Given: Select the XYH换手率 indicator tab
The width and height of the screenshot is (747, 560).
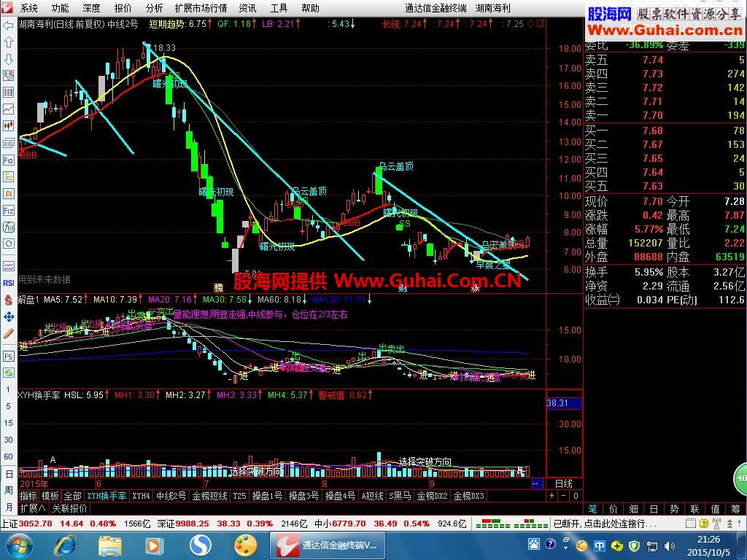Looking at the screenshot, I should (x=107, y=496).
